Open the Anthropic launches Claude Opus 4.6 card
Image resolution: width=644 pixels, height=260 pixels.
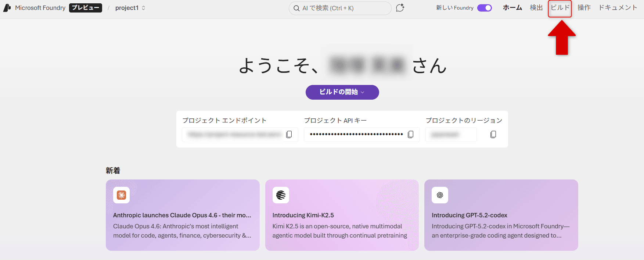pyautogui.click(x=182, y=215)
